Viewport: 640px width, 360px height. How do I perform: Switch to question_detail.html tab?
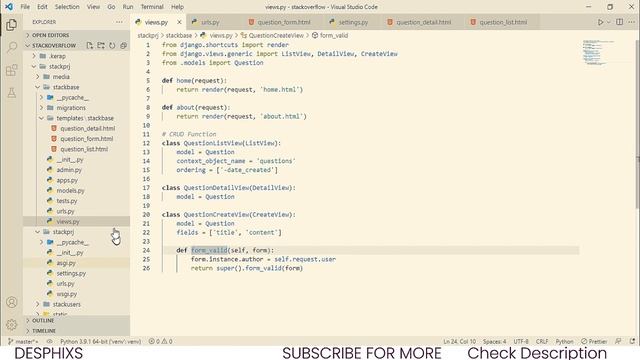[424, 22]
